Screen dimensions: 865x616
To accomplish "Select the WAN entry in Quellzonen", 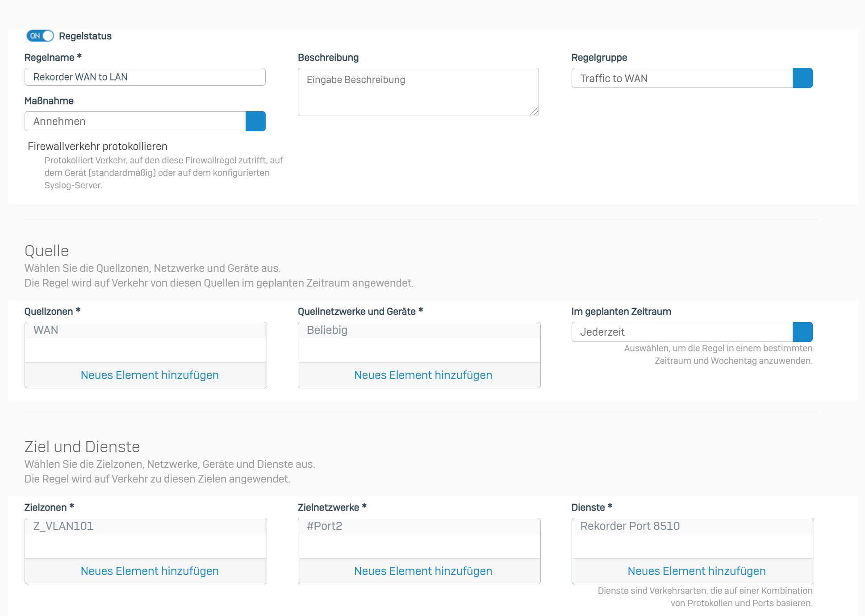I will tap(146, 330).
